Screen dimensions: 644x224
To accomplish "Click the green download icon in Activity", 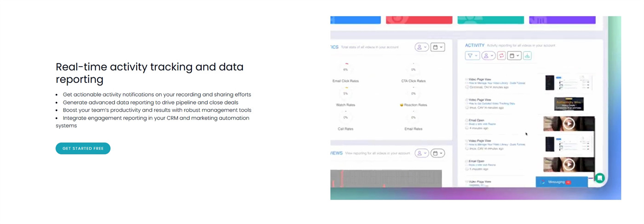I will click(527, 56).
